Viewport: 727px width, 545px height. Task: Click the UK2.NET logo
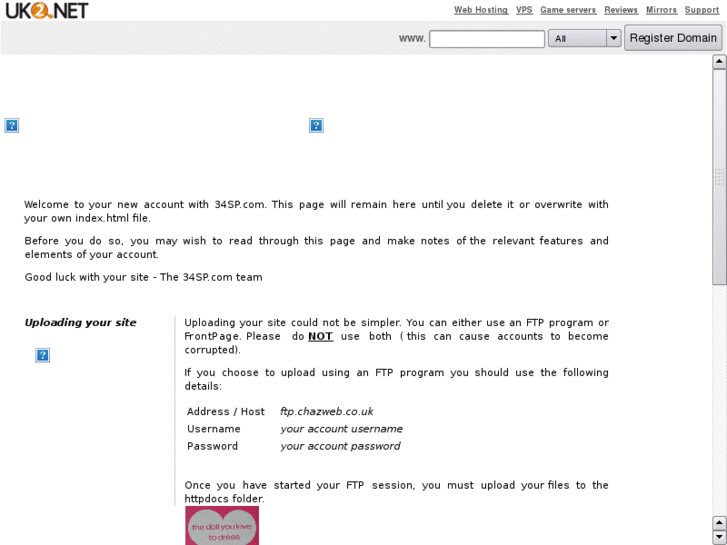click(46, 10)
